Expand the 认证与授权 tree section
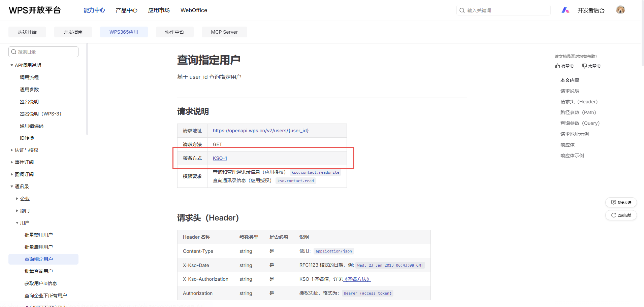644x307 pixels. [12, 150]
